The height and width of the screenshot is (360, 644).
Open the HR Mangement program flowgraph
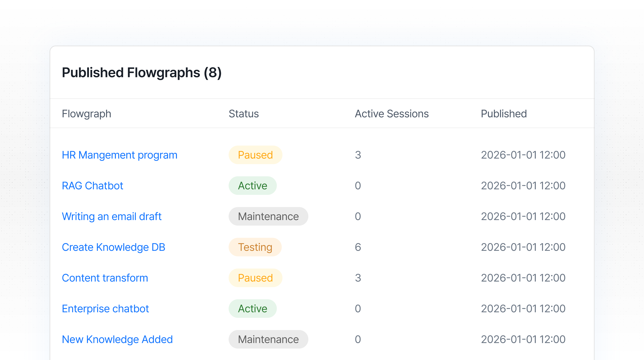pyautogui.click(x=119, y=155)
